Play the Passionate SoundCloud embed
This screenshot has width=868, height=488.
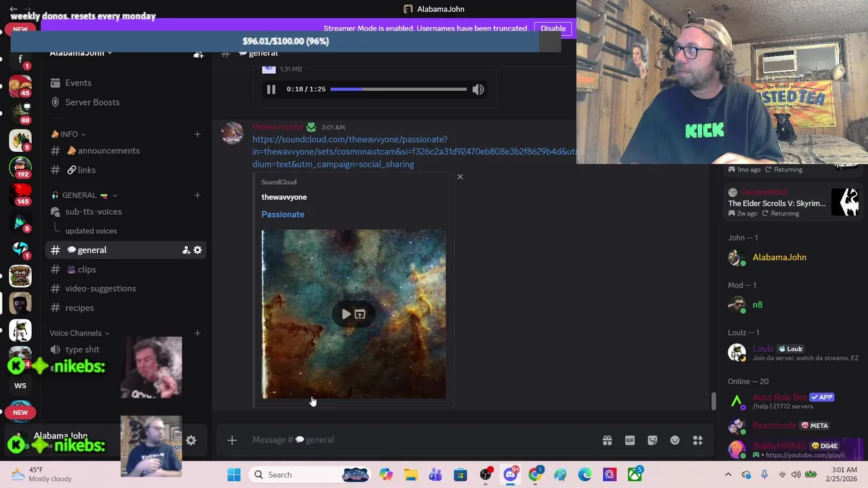347,314
